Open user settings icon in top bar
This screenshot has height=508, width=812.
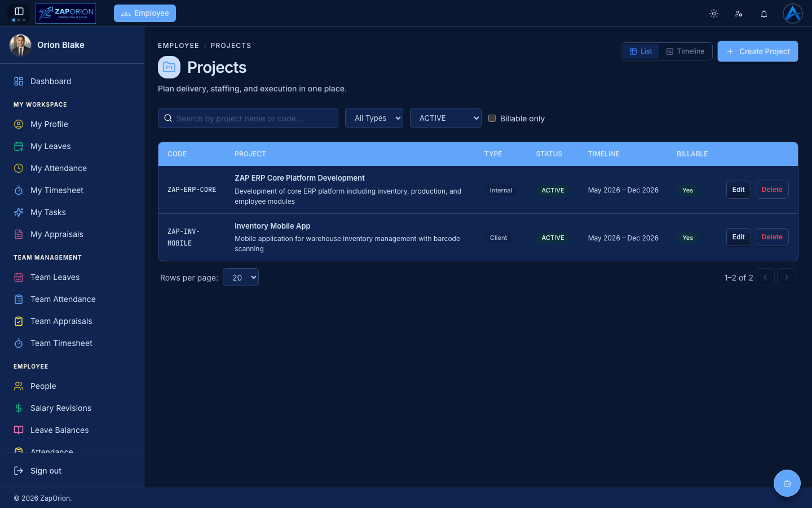[x=739, y=14]
